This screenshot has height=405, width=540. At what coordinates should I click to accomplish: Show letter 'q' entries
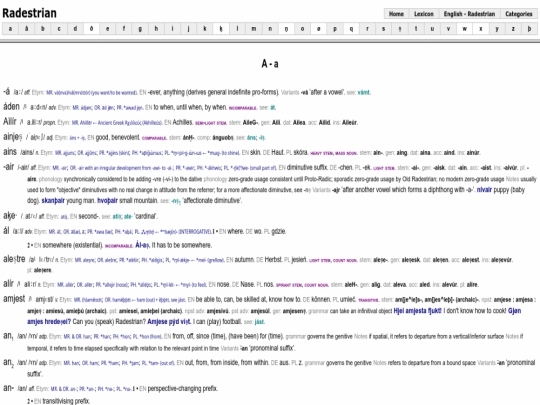[351, 29]
